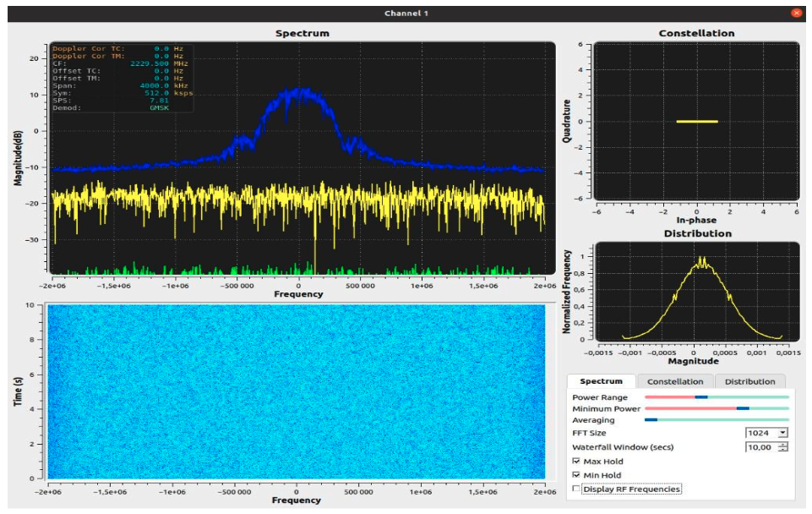
Task: Disable the Max Hold checkbox
Action: point(576,461)
